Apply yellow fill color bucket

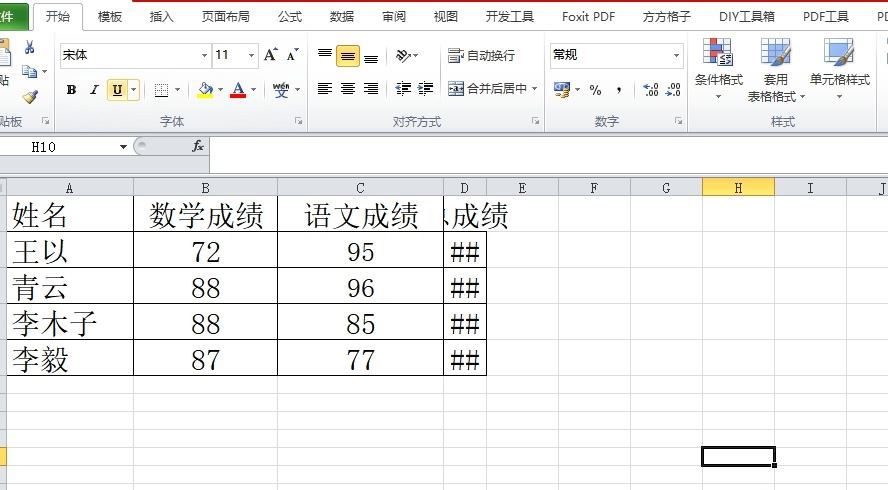click(x=205, y=90)
